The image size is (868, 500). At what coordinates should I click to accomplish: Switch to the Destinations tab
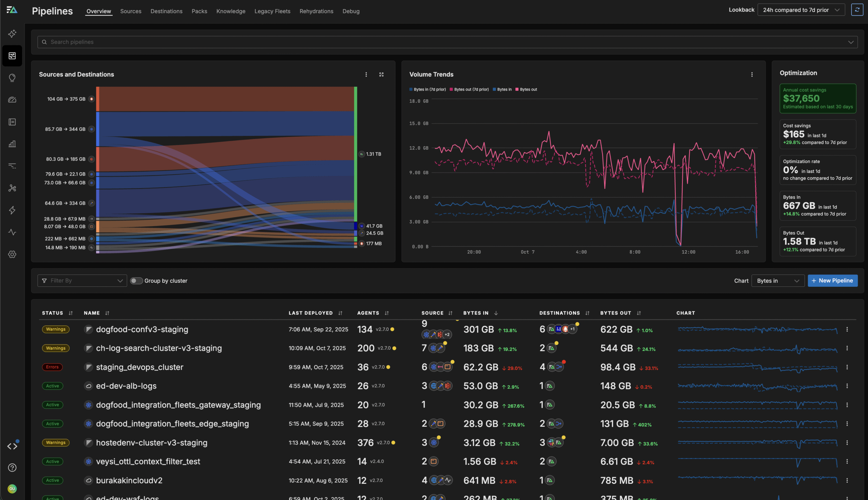click(166, 11)
